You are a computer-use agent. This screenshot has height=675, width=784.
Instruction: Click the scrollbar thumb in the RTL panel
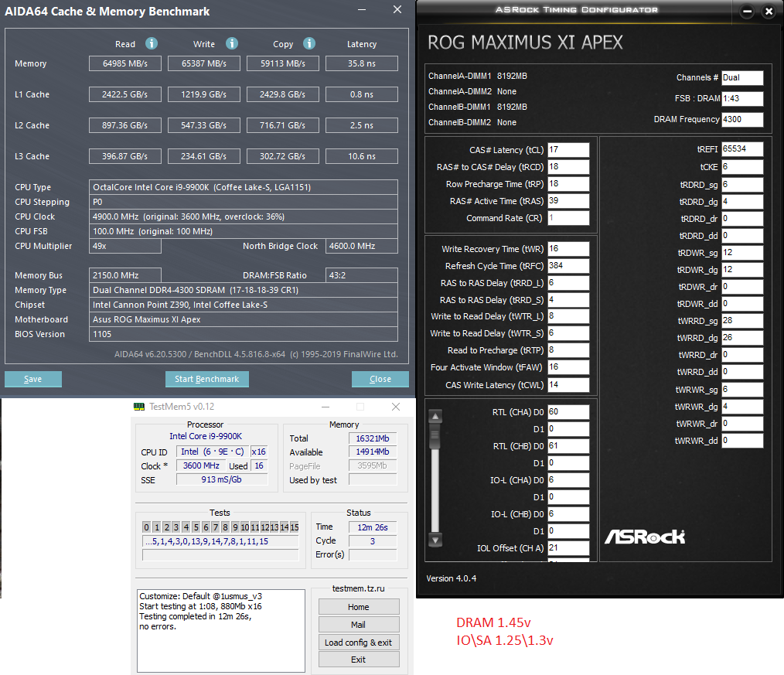[435, 435]
